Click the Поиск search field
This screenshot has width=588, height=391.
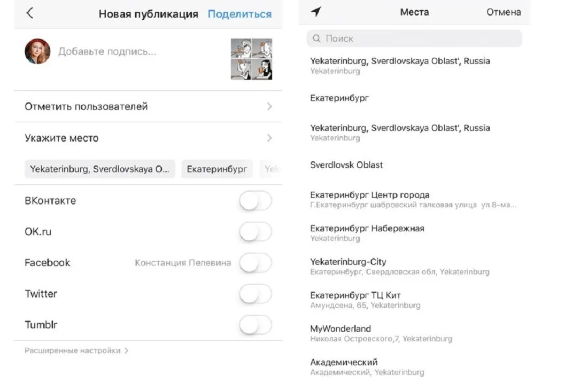click(x=414, y=38)
